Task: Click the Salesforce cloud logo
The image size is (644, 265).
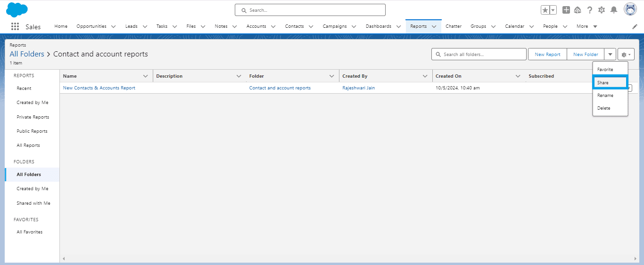Action: pos(17,9)
